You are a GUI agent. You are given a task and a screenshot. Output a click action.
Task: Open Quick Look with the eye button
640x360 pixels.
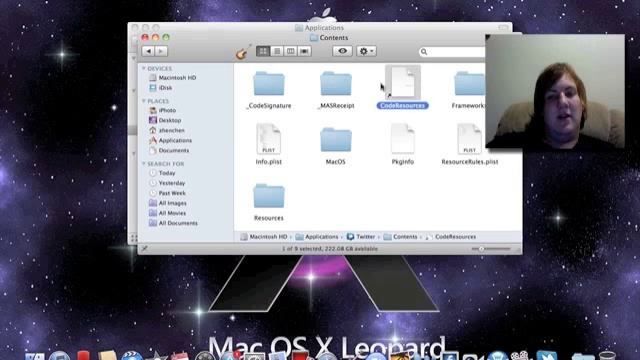tap(342, 51)
